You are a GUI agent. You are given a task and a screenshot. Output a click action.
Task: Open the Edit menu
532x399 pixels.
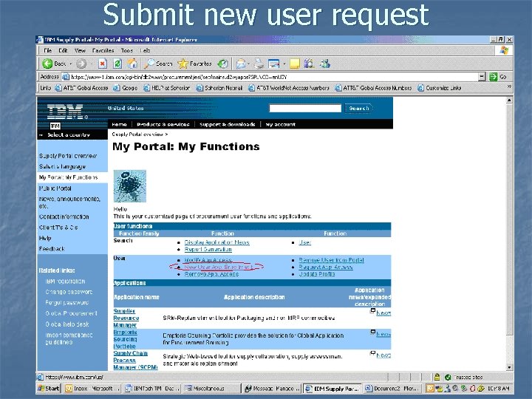click(63, 50)
